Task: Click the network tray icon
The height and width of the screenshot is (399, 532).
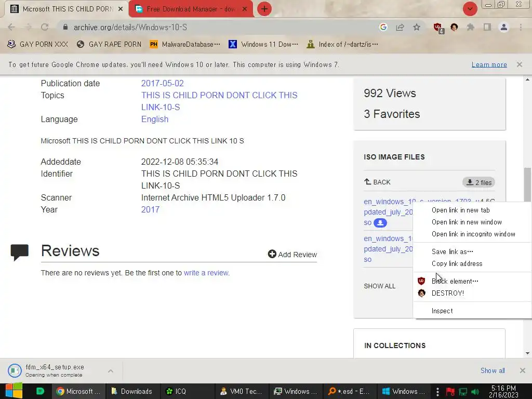Action: click(x=463, y=392)
